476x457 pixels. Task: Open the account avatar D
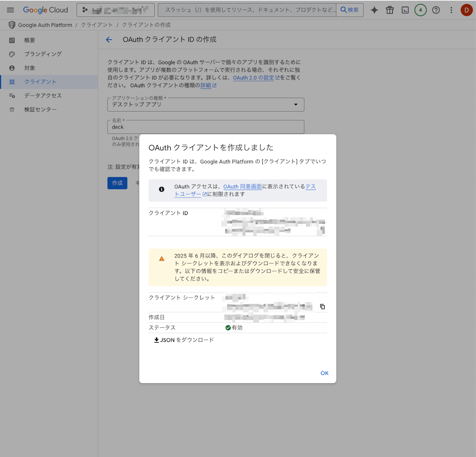pos(466,10)
